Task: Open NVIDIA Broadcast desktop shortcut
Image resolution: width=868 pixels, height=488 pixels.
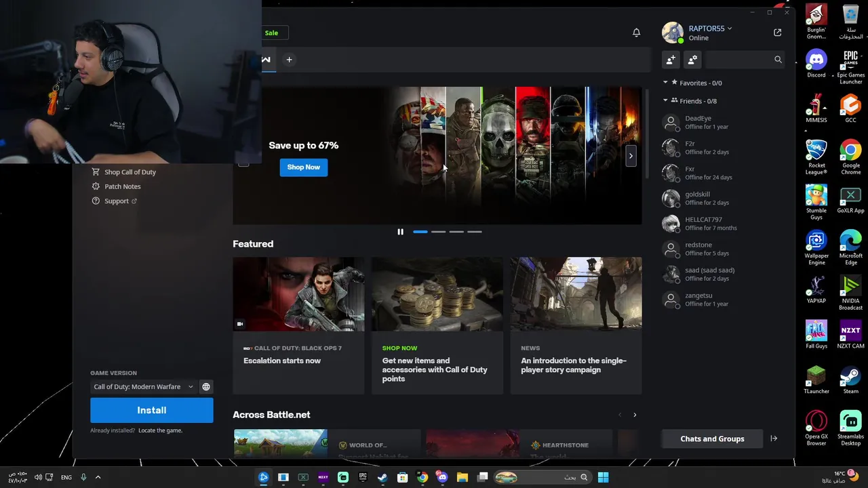Action: click(851, 293)
